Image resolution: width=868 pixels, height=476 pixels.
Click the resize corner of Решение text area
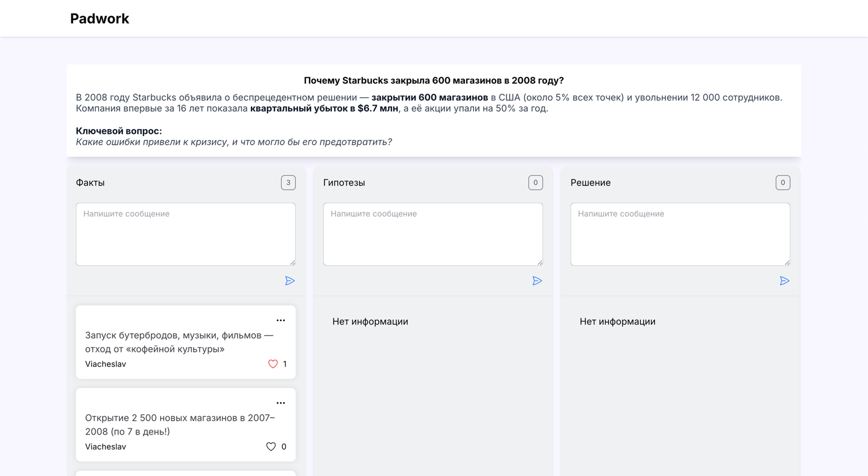[787, 262]
